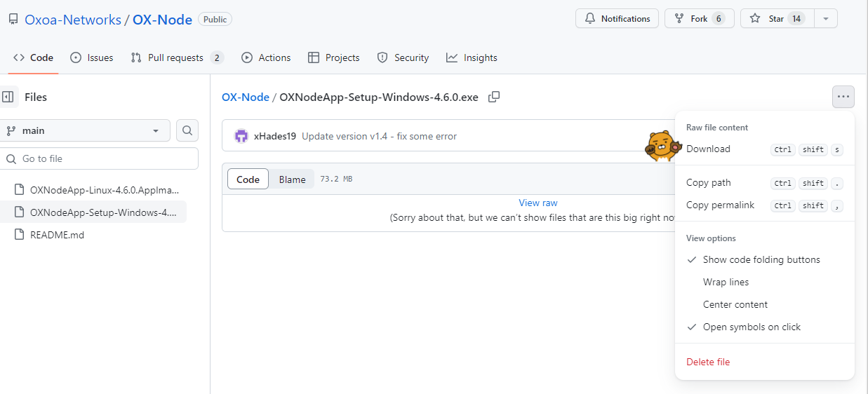Click the bell icon in Notifications
Image resolution: width=868 pixels, height=394 pixels.
[x=590, y=19]
